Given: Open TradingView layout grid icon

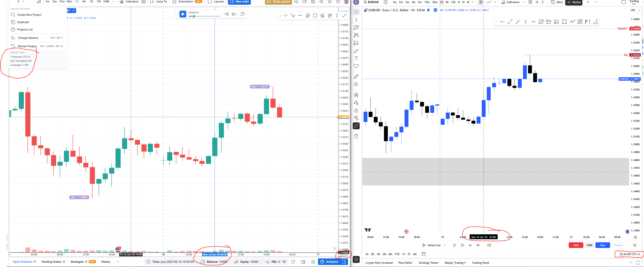Looking at the screenshot, I should point(530,2).
